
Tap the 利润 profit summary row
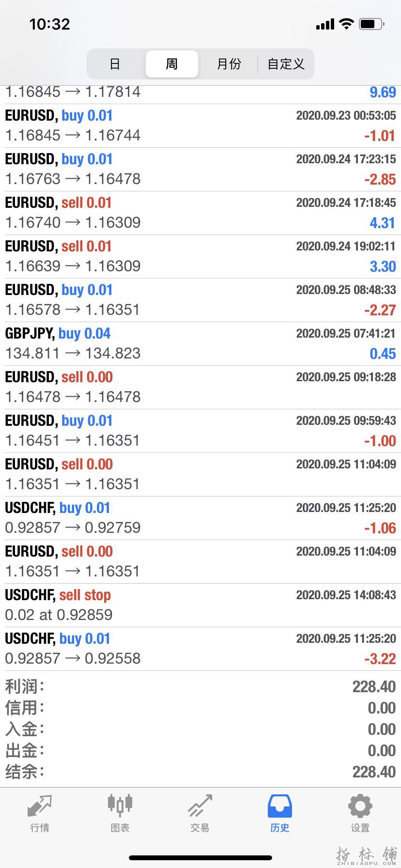(x=200, y=686)
